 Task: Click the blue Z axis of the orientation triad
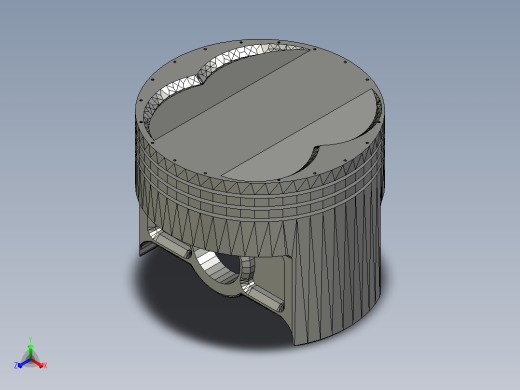pyautogui.click(x=23, y=363)
